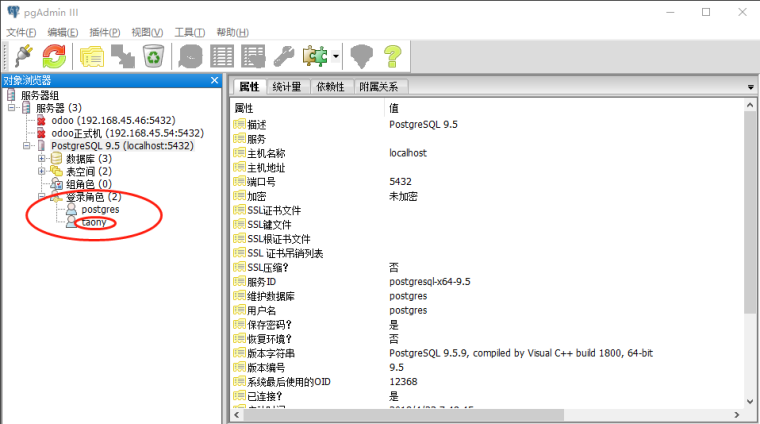The height and width of the screenshot is (424, 760).
Task: Select the 版本字符串 property row
Action: pyautogui.click(x=488, y=353)
